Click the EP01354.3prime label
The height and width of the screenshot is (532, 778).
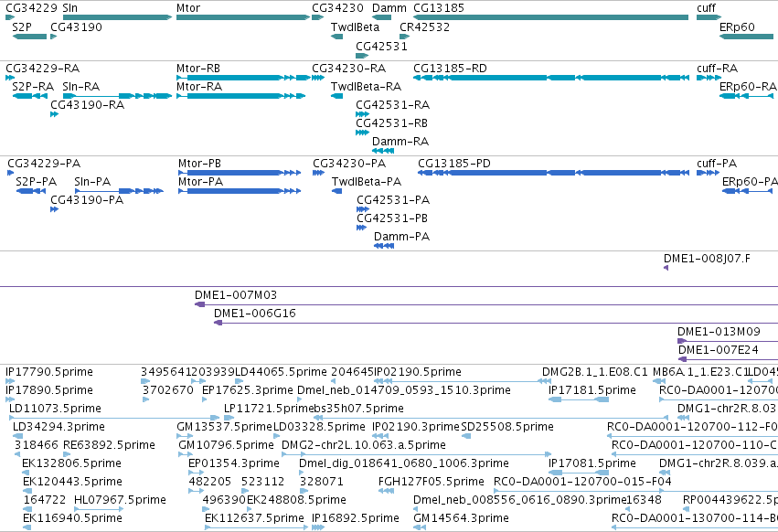pyautogui.click(x=234, y=463)
